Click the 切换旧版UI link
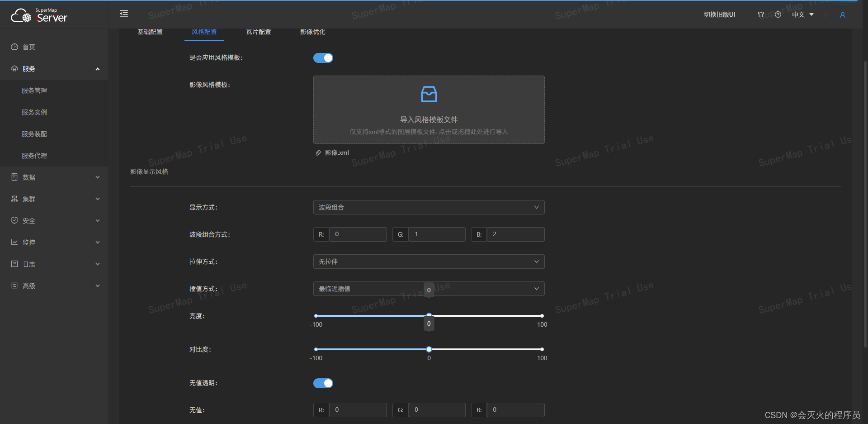 coord(719,14)
